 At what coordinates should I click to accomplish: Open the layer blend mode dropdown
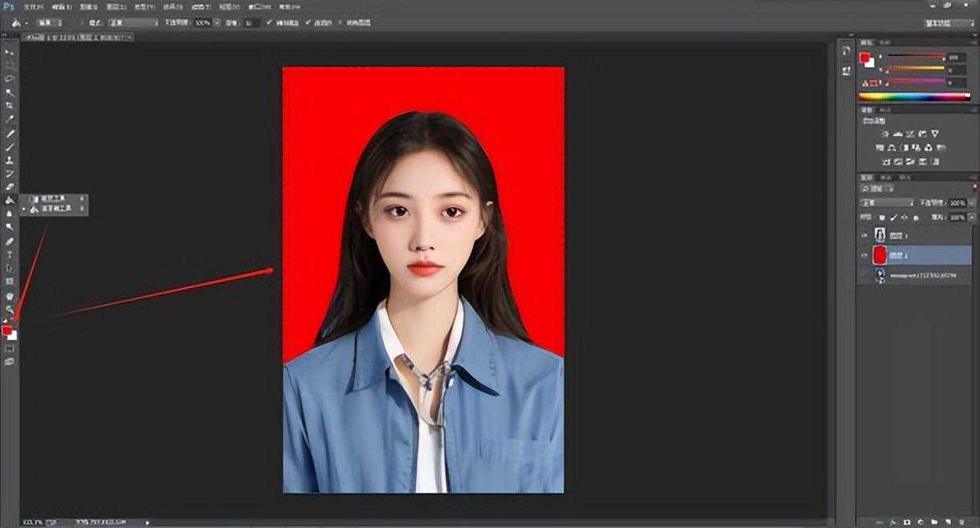(x=886, y=203)
